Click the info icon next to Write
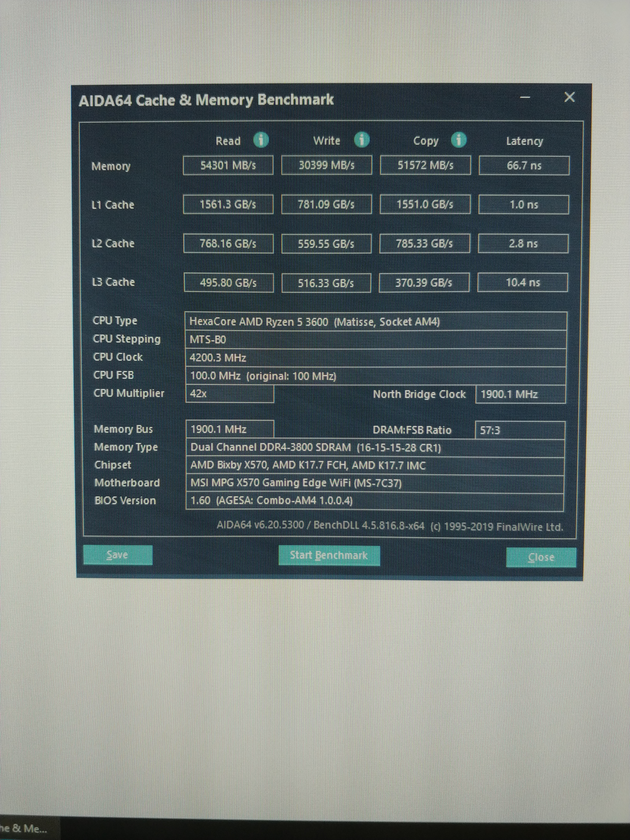The height and width of the screenshot is (840, 630). point(361,140)
